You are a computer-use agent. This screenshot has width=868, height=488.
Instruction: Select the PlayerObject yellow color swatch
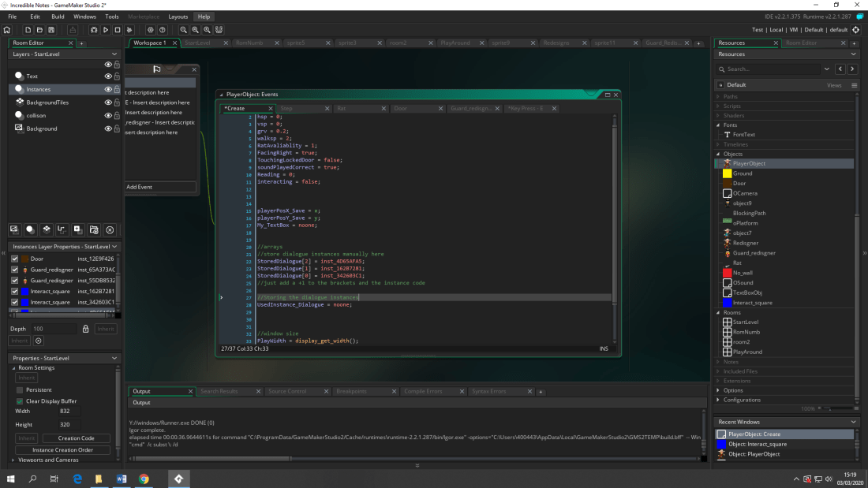pos(727,173)
